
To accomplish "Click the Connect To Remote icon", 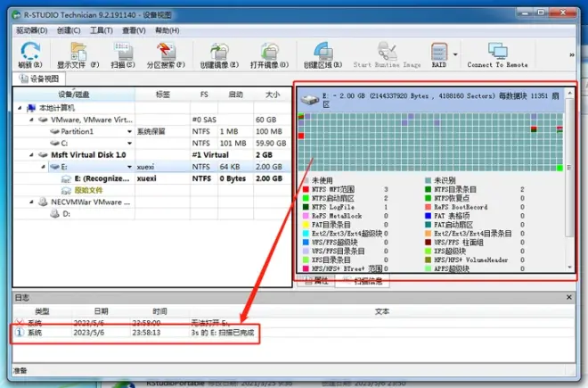I will [498, 51].
